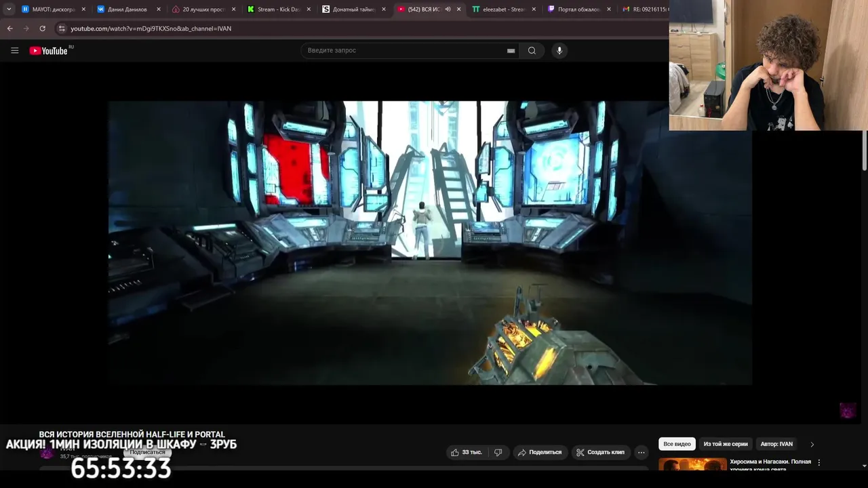This screenshot has width=868, height=488.
Task: Expand more filter chips with right chevron
Action: tap(812, 444)
